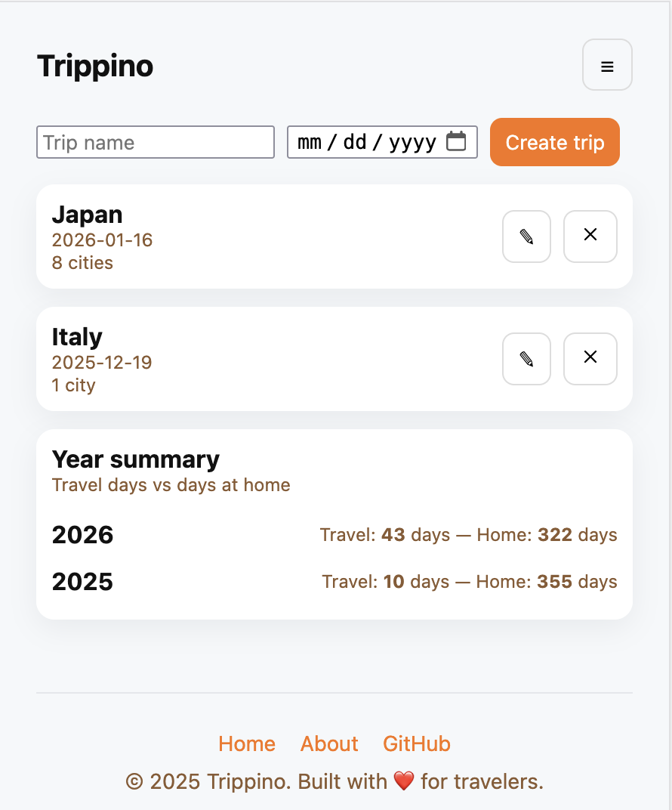Click the Year summary heading
Image resolution: width=672 pixels, height=810 pixels.
tap(136, 459)
